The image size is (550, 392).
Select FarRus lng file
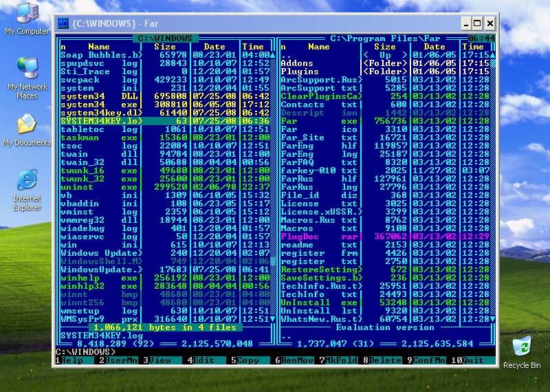385,187
